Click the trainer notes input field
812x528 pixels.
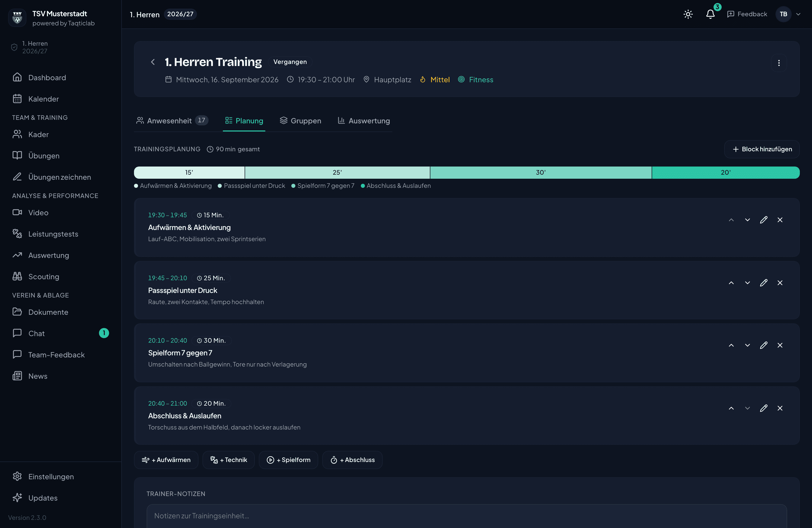click(x=467, y=516)
